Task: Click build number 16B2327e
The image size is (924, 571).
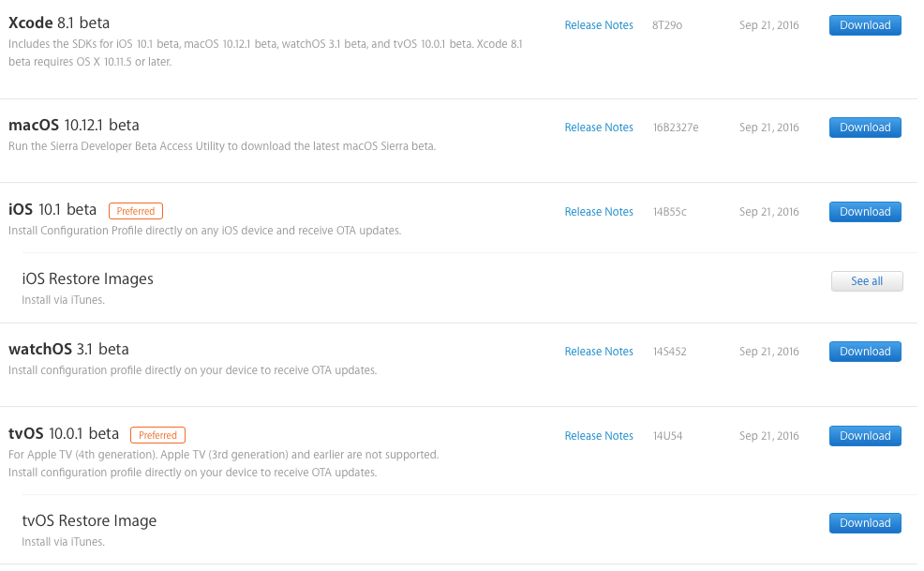Action: (676, 128)
